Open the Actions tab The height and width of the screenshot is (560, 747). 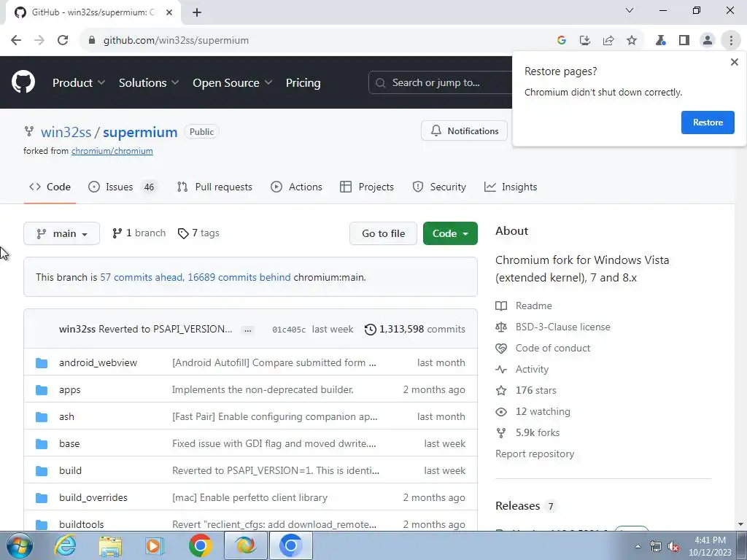(296, 187)
